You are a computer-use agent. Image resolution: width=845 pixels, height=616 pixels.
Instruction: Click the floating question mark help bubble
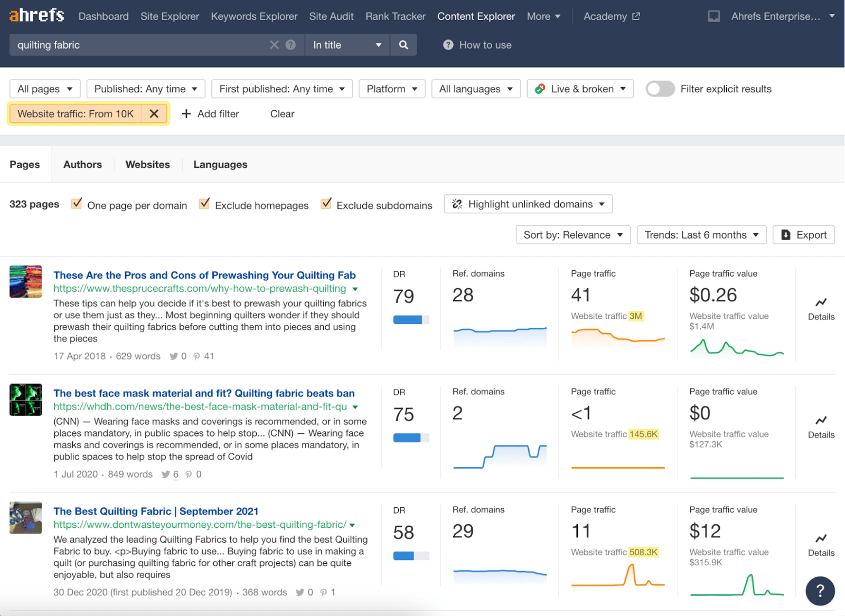(x=820, y=591)
